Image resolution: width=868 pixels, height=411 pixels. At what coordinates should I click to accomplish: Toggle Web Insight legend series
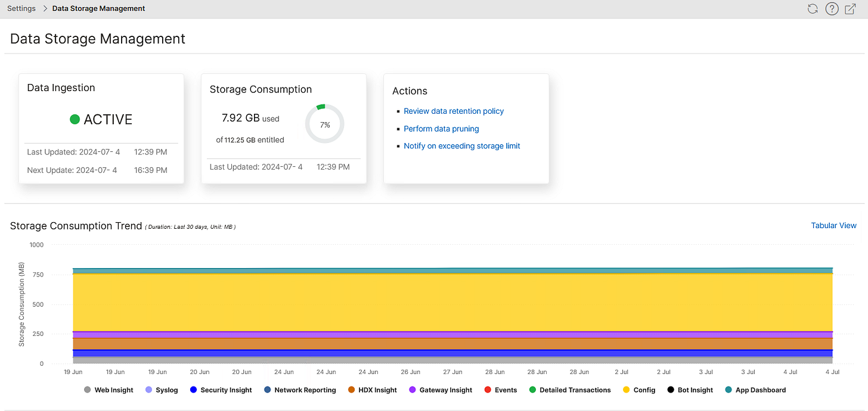pos(108,390)
